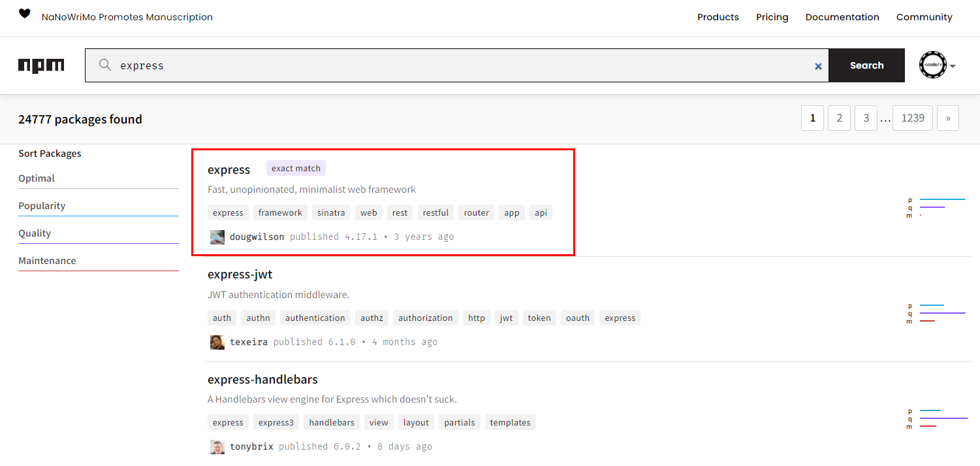Viewport: 980px width, 466px height.
Task: Open the Products menu
Action: coord(718,17)
